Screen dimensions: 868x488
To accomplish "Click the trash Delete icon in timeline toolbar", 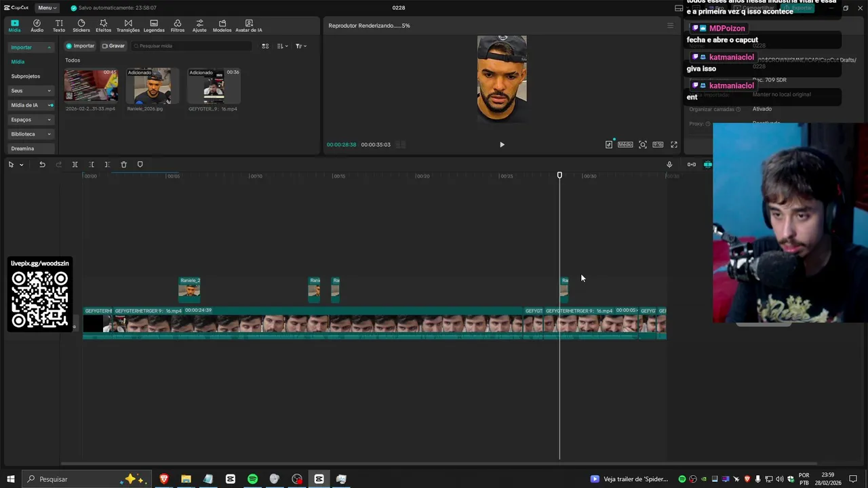I will click(x=123, y=165).
